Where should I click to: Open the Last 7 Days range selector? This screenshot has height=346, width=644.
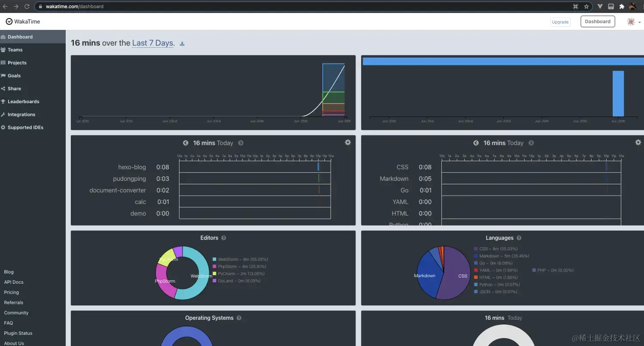click(152, 43)
